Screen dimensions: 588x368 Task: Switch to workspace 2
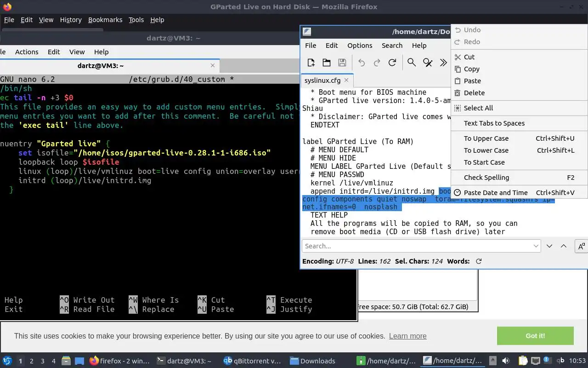point(31,361)
